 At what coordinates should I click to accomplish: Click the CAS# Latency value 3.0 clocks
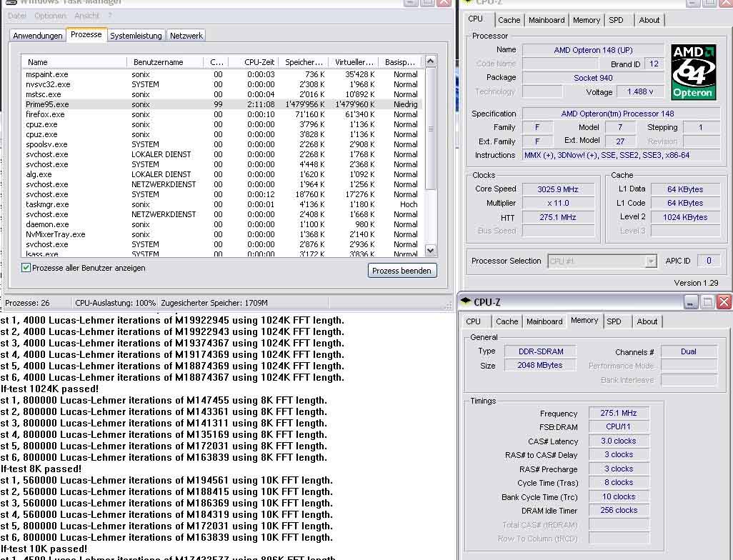pyautogui.click(x=619, y=441)
